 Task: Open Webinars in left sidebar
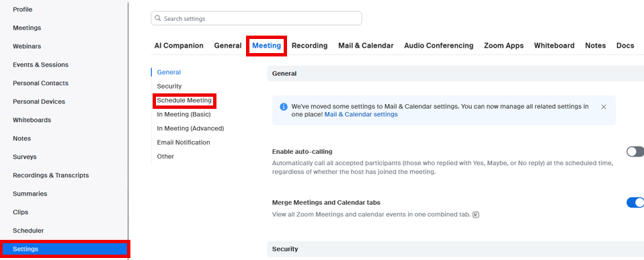pos(27,46)
